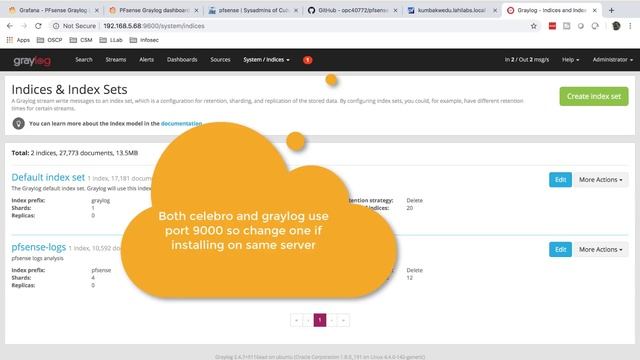This screenshot has height=360, width=640.
Task: Switch to the PFsense Graylog dashboard tab
Action: tap(153, 10)
